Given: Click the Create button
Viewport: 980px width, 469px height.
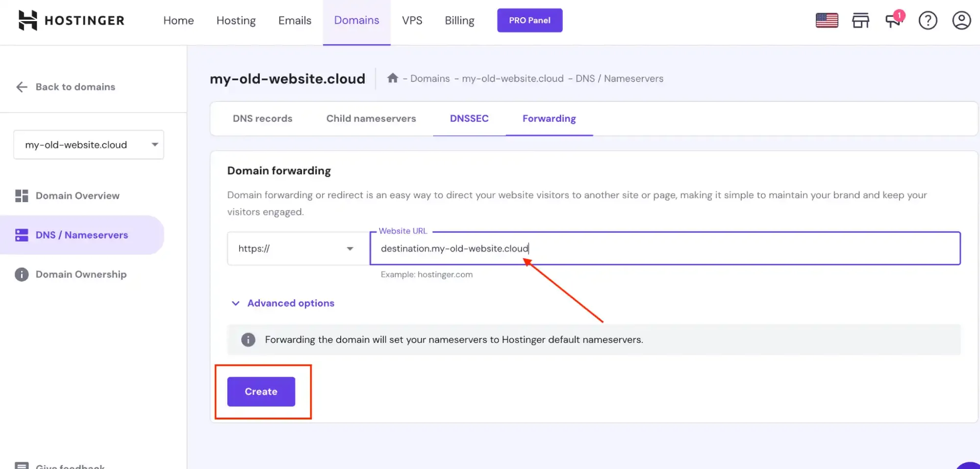Looking at the screenshot, I should tap(261, 391).
